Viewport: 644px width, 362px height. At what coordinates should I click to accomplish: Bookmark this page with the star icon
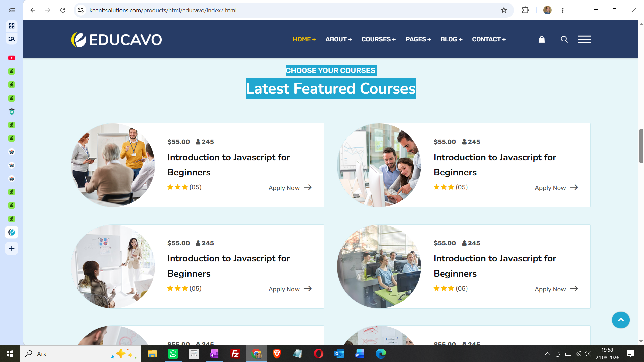[x=504, y=10]
